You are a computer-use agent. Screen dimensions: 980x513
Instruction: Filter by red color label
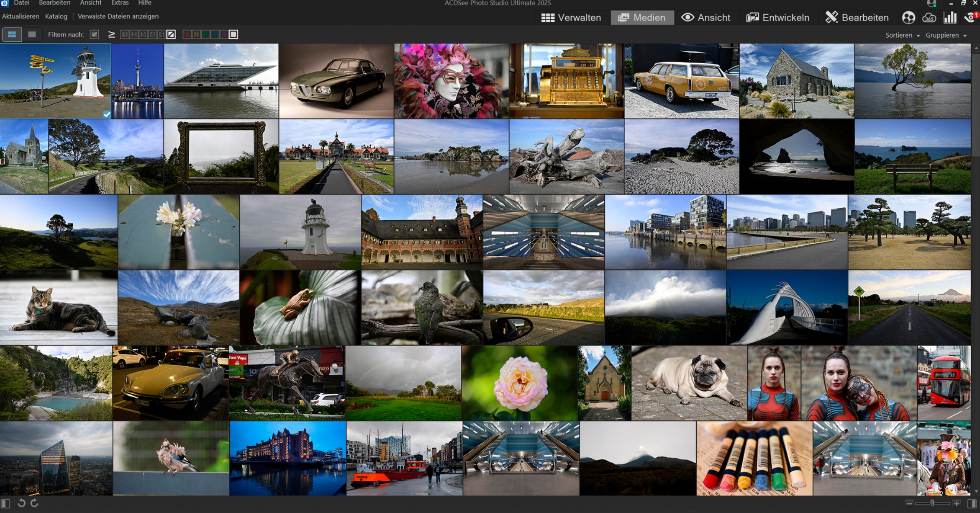(187, 34)
